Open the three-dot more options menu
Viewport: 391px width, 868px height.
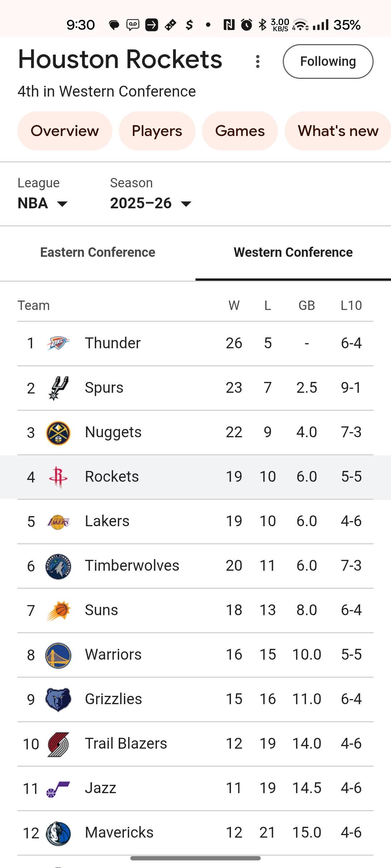click(x=258, y=61)
